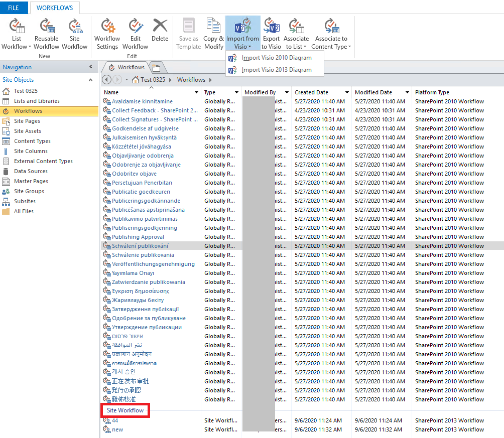The image size is (504, 438).
Task: Click Export to Visio
Action: 271,34
